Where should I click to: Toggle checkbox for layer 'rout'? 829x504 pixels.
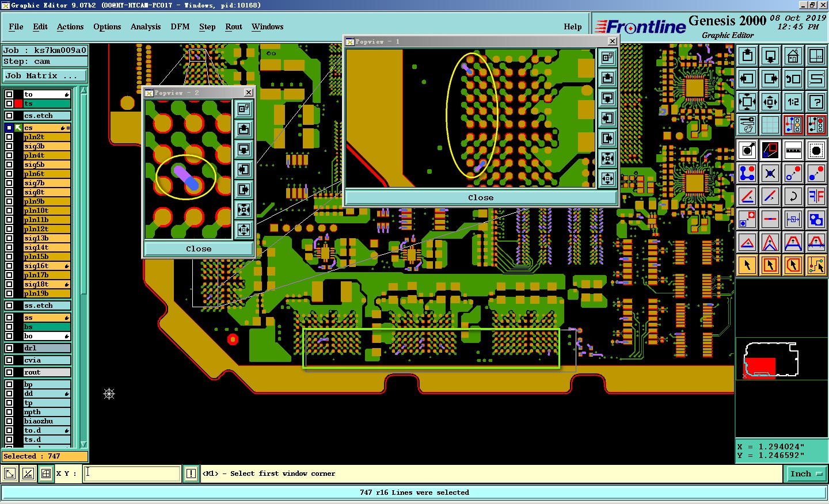tap(9, 372)
